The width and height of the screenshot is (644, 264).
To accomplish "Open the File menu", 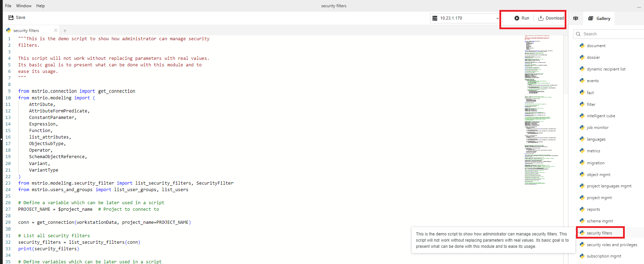I will click(x=8, y=6).
